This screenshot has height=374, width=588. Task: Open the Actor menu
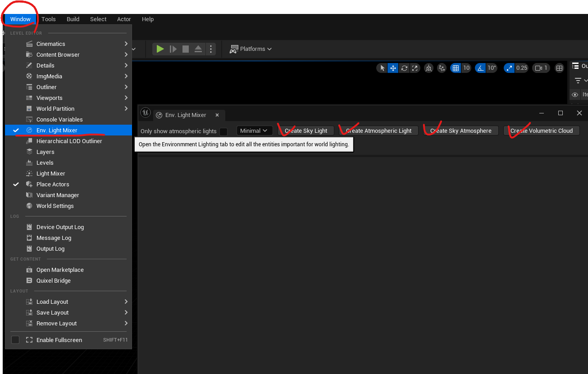pos(124,19)
